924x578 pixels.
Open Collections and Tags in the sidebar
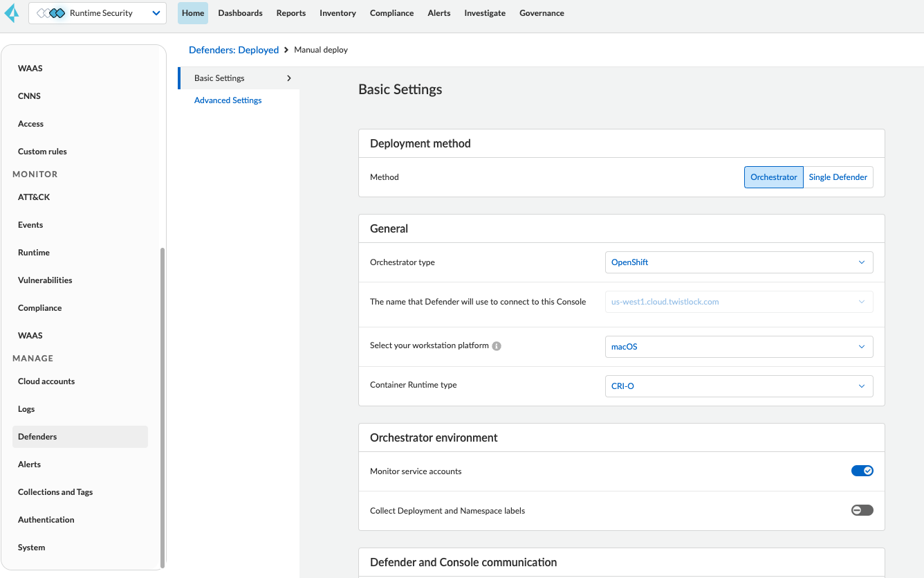click(x=55, y=491)
